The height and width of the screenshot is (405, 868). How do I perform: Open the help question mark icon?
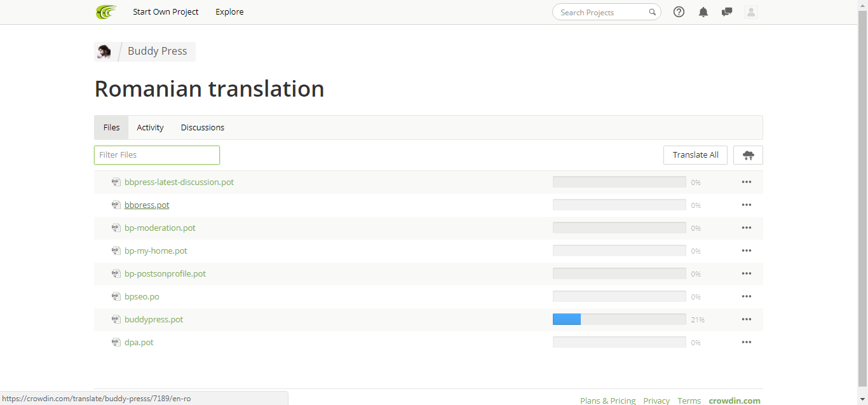[679, 12]
